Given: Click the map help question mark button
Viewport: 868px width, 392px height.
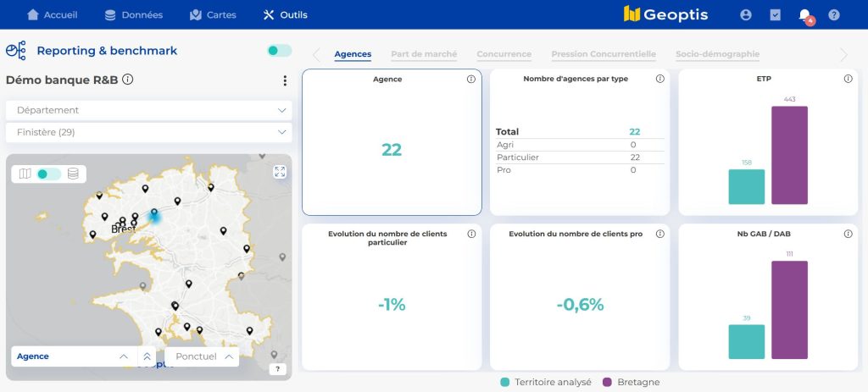Looking at the screenshot, I should 277,369.
